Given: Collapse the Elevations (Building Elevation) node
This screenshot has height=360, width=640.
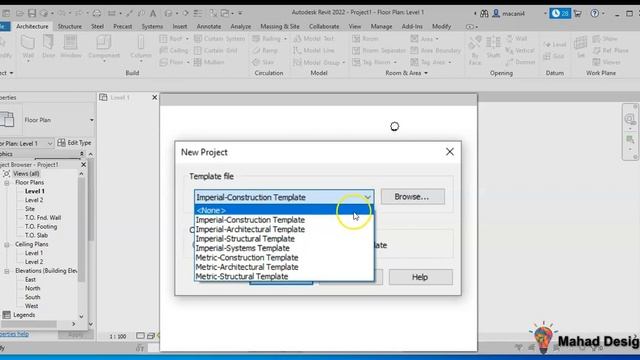Looking at the screenshot, I should (x=7, y=271).
